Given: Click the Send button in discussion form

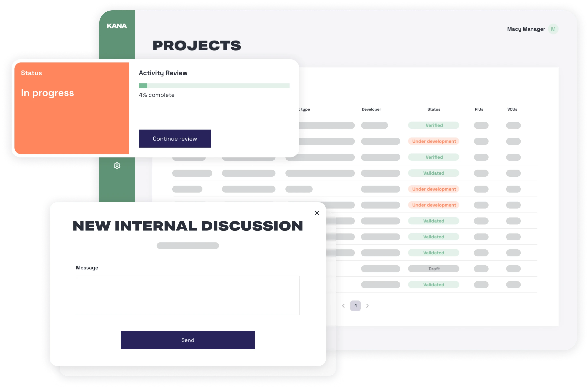Looking at the screenshot, I should (188, 340).
